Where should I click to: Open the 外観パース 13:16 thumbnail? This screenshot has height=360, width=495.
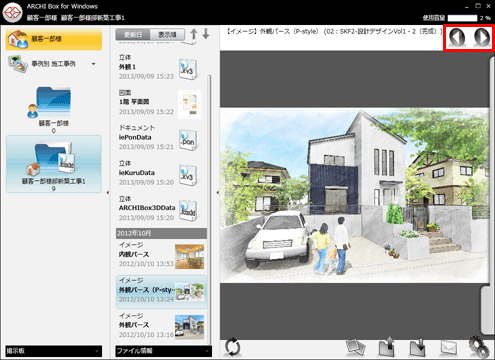pos(189,327)
